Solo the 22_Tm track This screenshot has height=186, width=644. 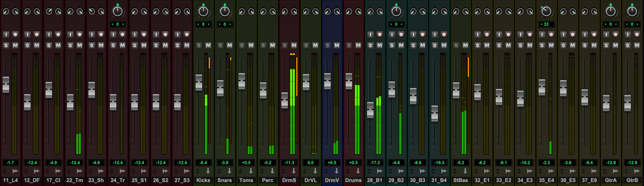tap(70, 45)
